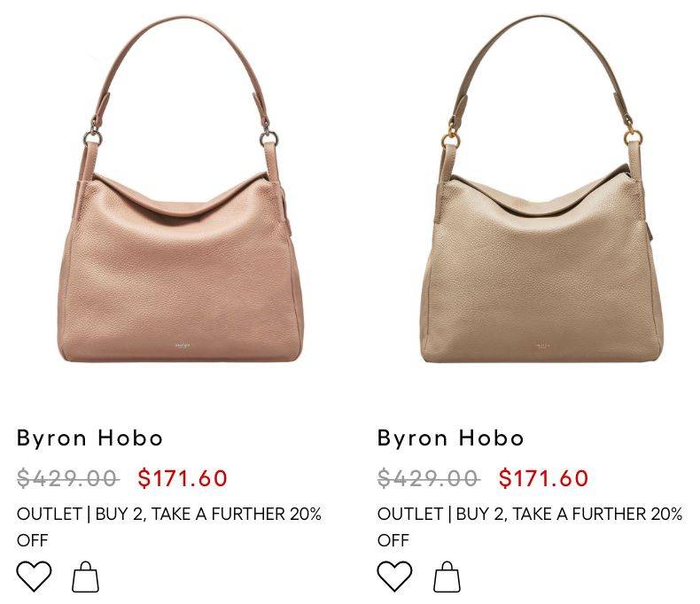Click the red $171.60 price on pink bag
Image resolution: width=700 pixels, height=604 pixels.
(183, 477)
